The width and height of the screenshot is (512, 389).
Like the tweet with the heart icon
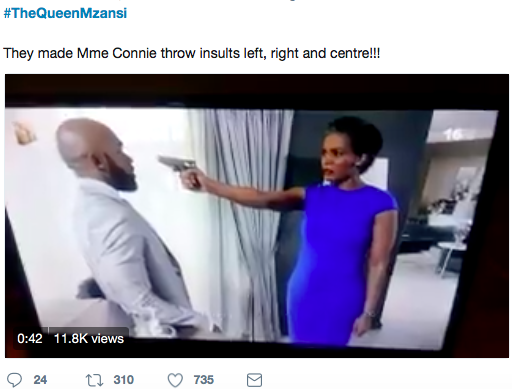point(175,380)
